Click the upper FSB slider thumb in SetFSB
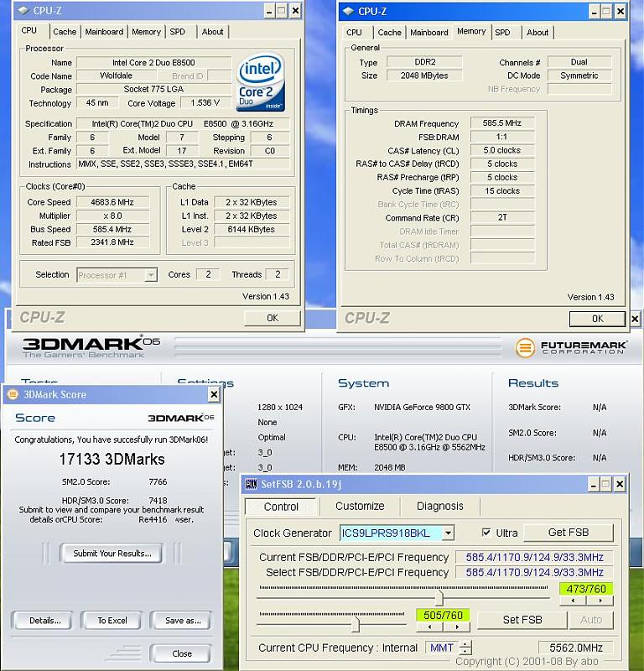This screenshot has width=644, height=671. [439, 598]
